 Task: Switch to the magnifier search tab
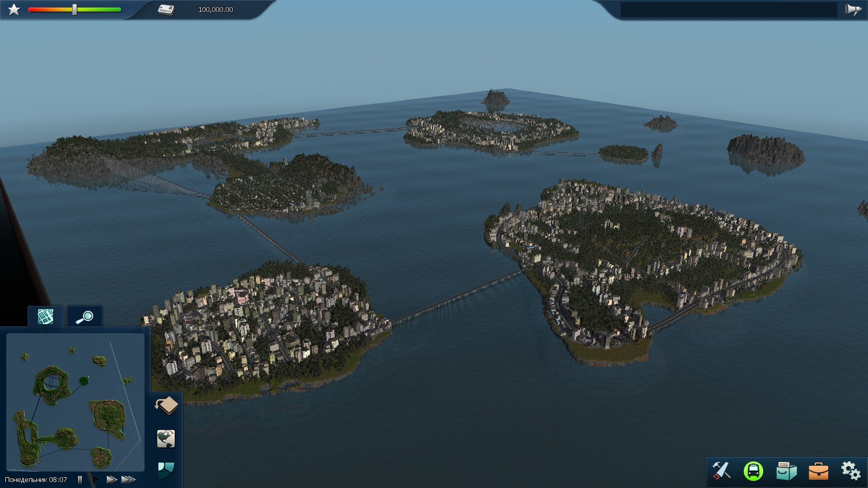84,317
